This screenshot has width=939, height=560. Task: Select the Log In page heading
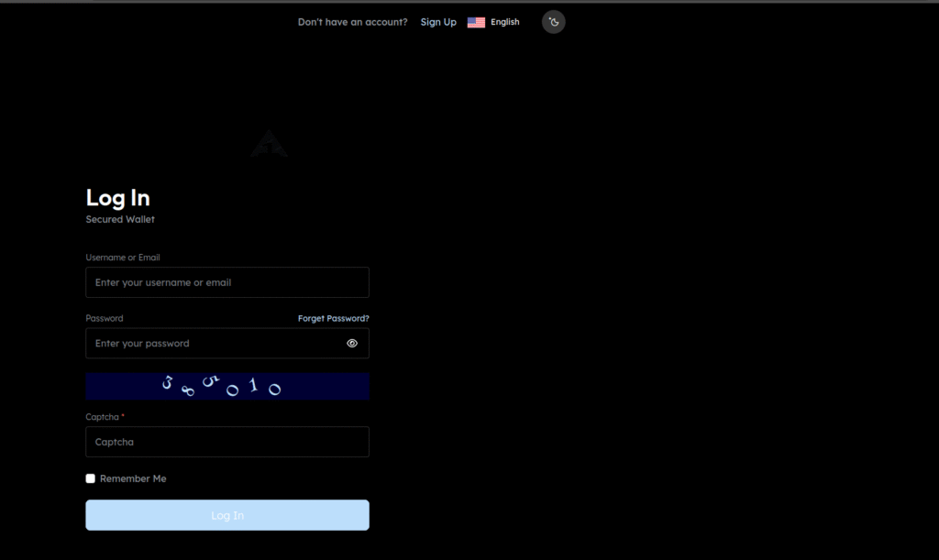[x=117, y=197]
